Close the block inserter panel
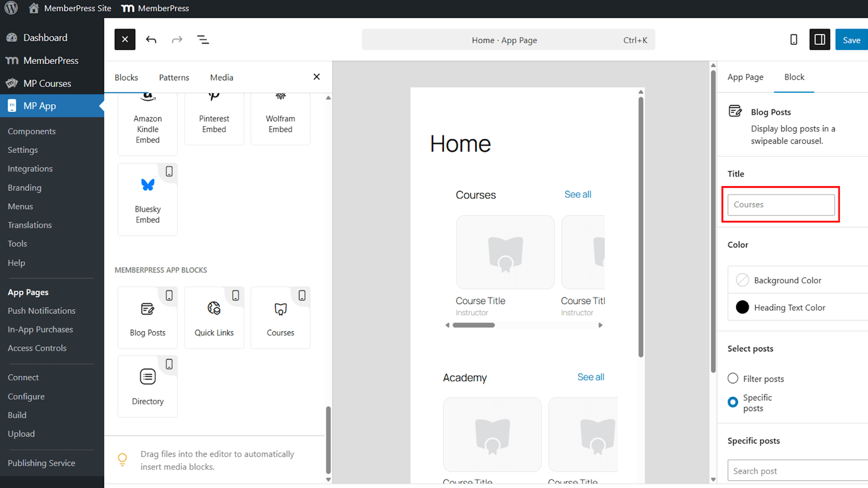Screen dimensions: 868x488 pos(316,77)
